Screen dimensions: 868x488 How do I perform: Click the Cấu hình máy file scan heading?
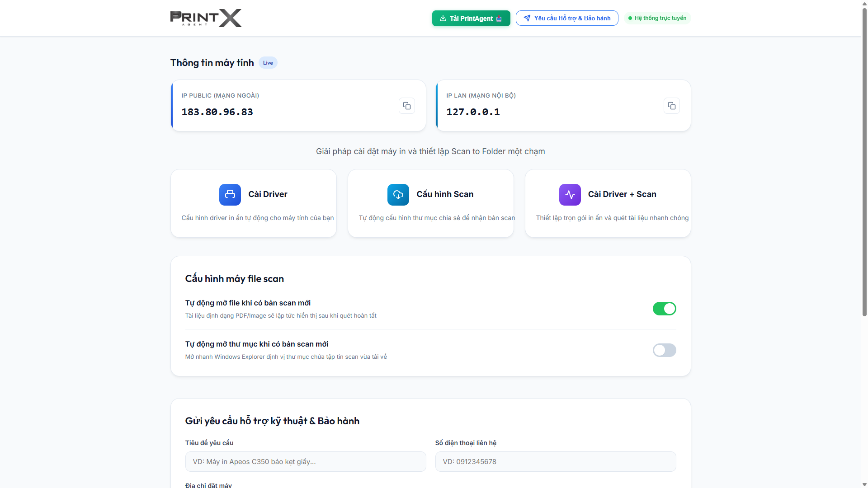point(235,279)
